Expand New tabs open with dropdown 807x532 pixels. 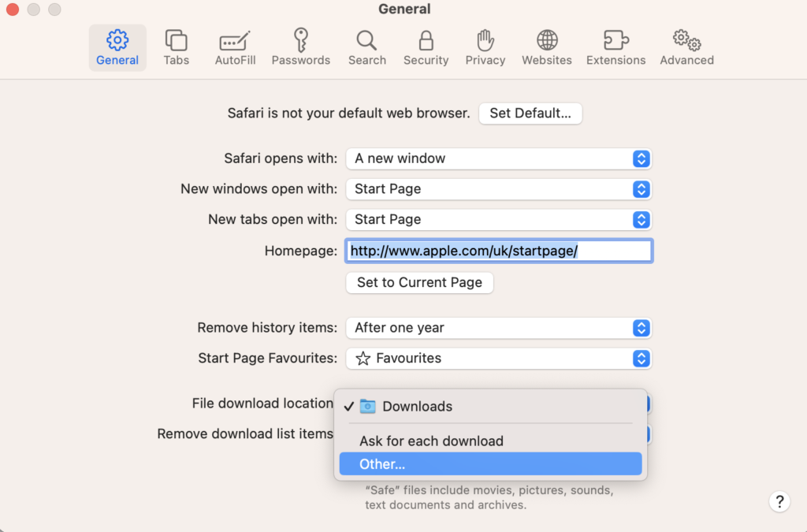498,220
